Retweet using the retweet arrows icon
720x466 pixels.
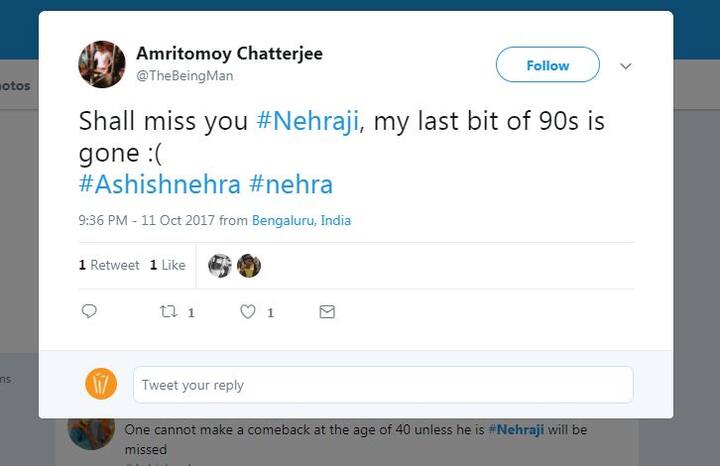coord(168,312)
